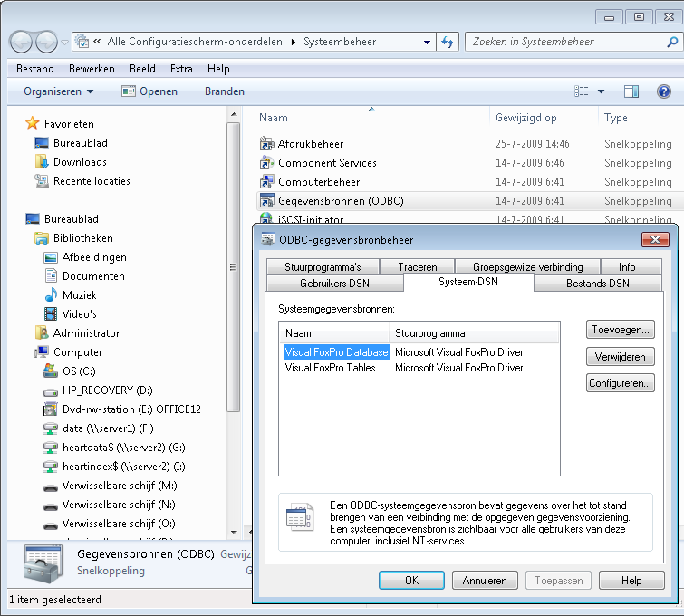The width and height of the screenshot is (684, 616).
Task: Click the Bibliotheken icon in tree
Action: 42,238
